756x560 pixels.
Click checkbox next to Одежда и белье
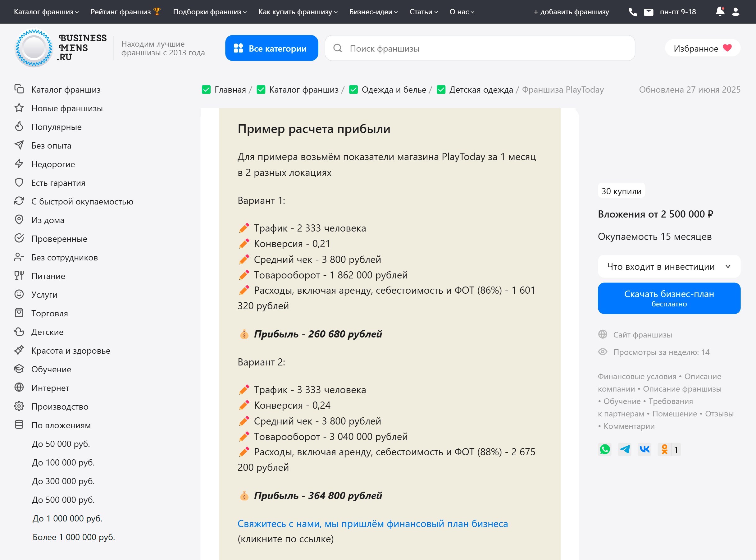pyautogui.click(x=353, y=90)
